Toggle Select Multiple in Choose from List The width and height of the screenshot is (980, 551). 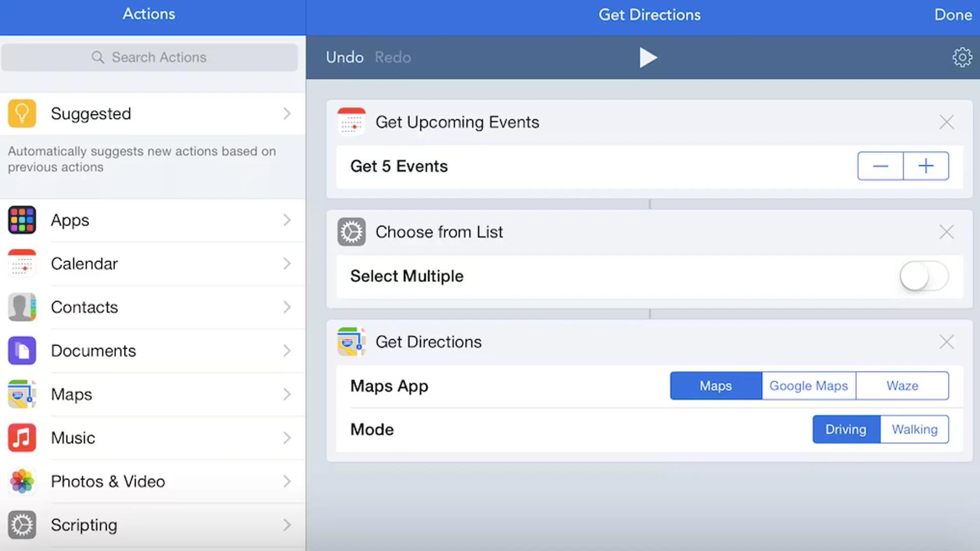(924, 275)
